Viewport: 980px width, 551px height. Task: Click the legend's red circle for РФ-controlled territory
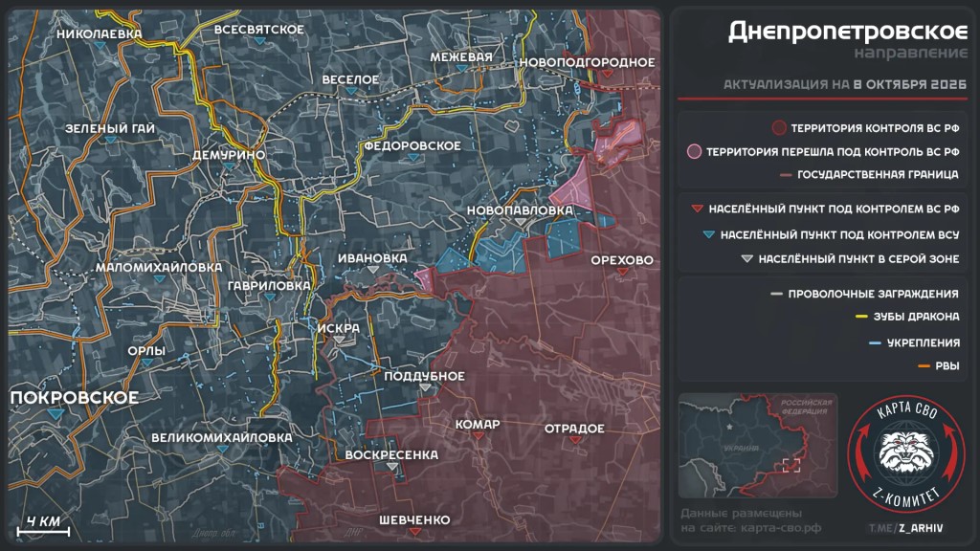click(x=779, y=128)
